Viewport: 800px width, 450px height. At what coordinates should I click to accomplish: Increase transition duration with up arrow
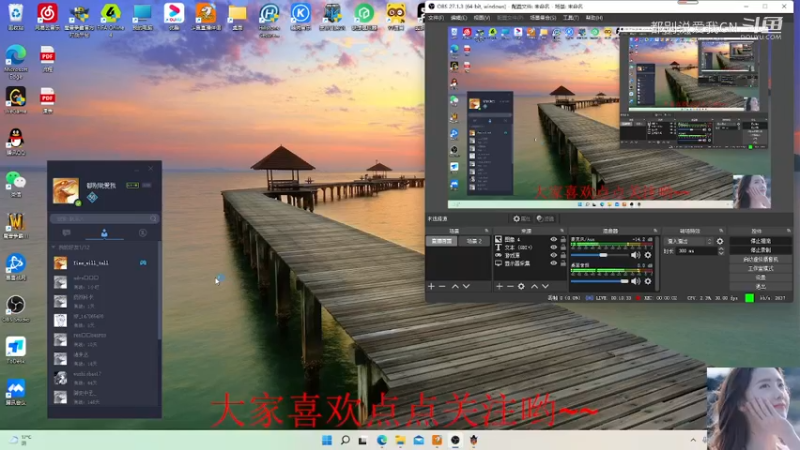pyautogui.click(x=721, y=249)
